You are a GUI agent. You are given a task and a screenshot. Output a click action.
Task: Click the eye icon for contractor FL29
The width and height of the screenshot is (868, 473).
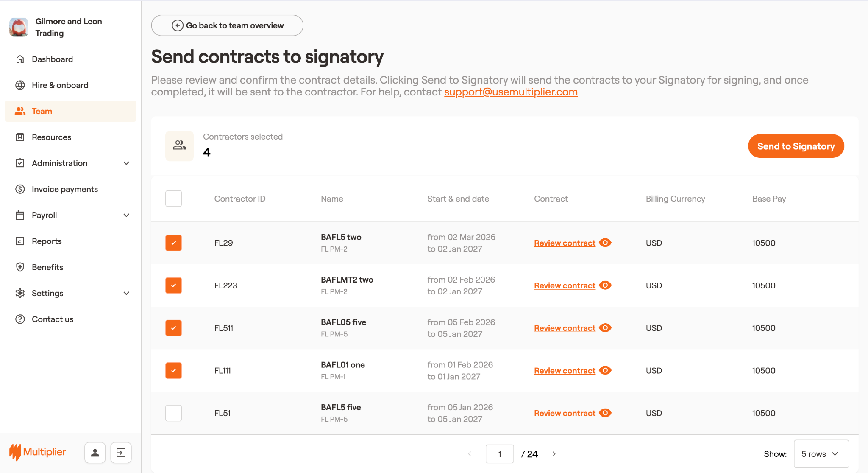605,243
